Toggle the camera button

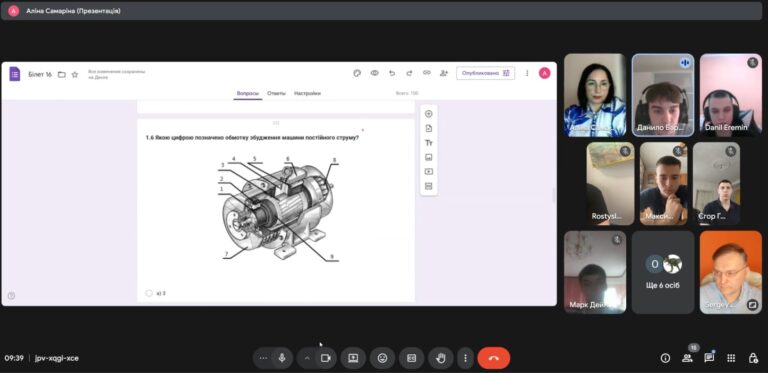pos(326,358)
